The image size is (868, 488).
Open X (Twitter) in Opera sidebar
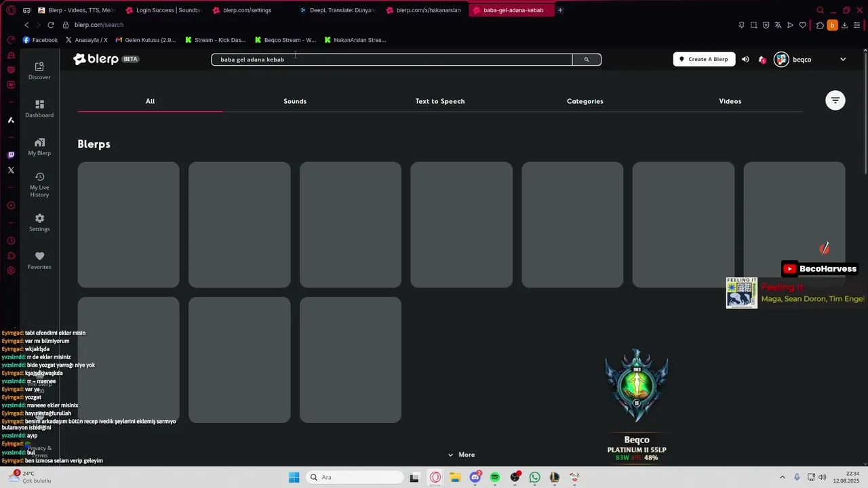[11, 170]
